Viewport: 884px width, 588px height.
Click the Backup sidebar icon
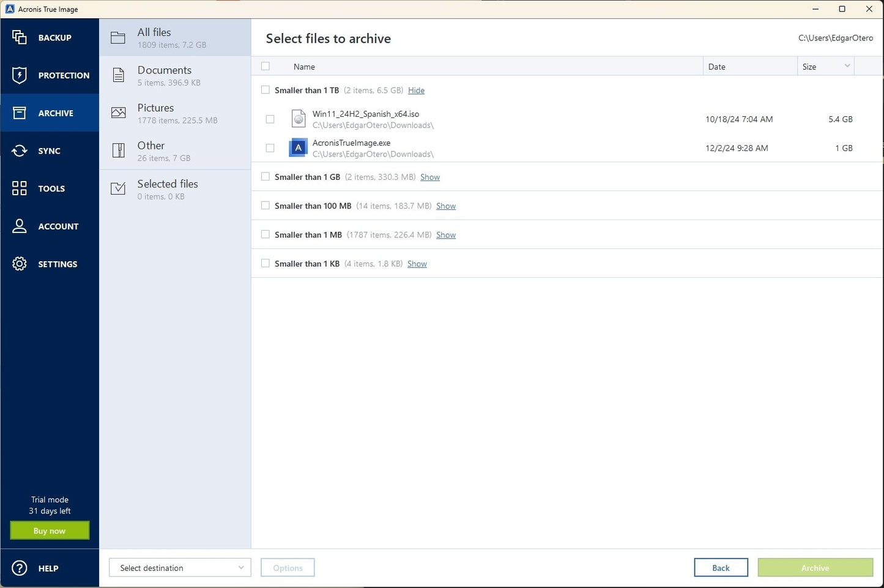tap(20, 37)
